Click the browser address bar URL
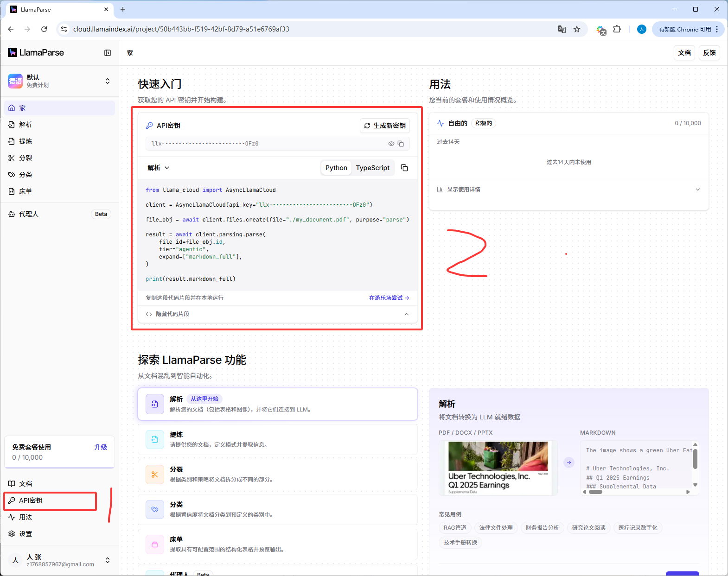This screenshot has width=728, height=576. pyautogui.click(x=181, y=29)
